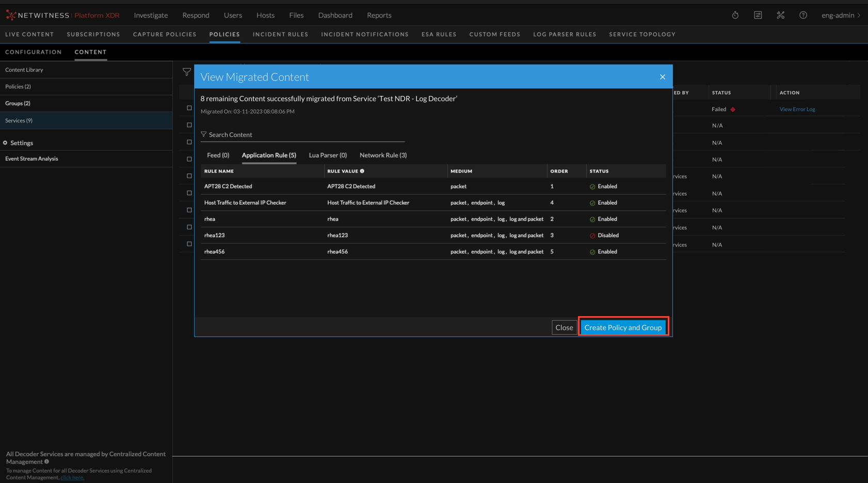Tick the first service row checkbox

tap(189, 108)
